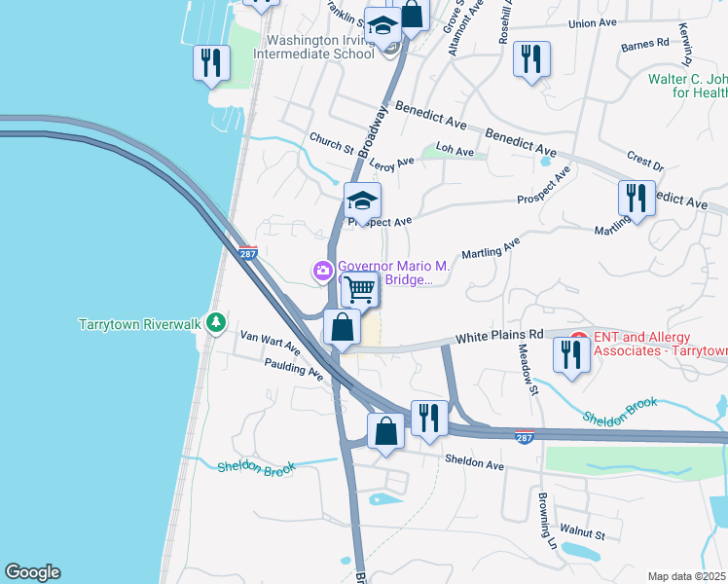The width and height of the screenshot is (728, 584).
Task: Select the shopping bag marker near Franklin St
Action: coord(412,16)
